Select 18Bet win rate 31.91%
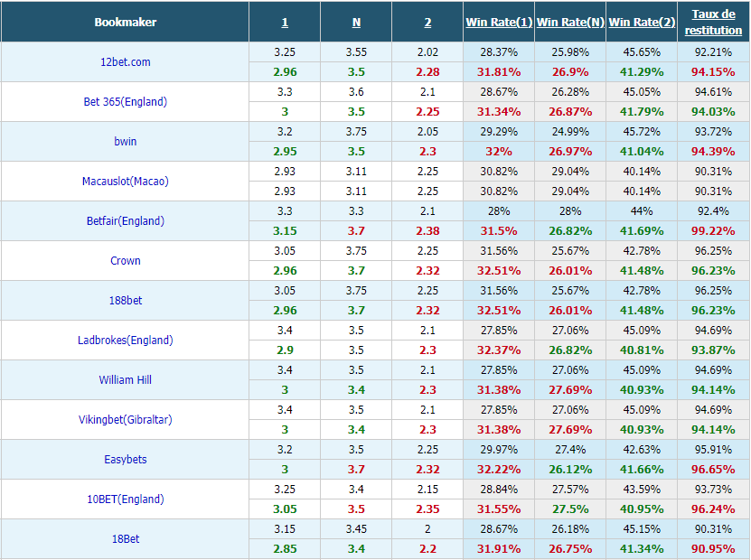This screenshot has width=751, height=560. click(x=499, y=548)
